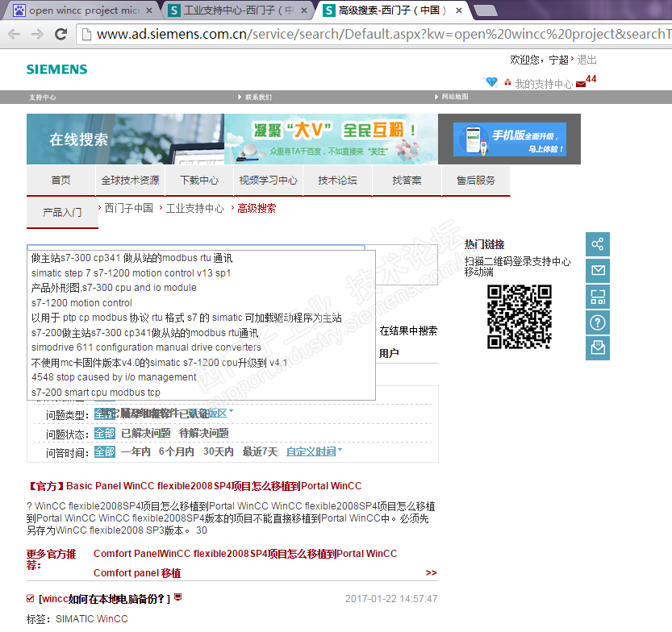Switch to the 工业支持中心 browser tab

(239, 10)
